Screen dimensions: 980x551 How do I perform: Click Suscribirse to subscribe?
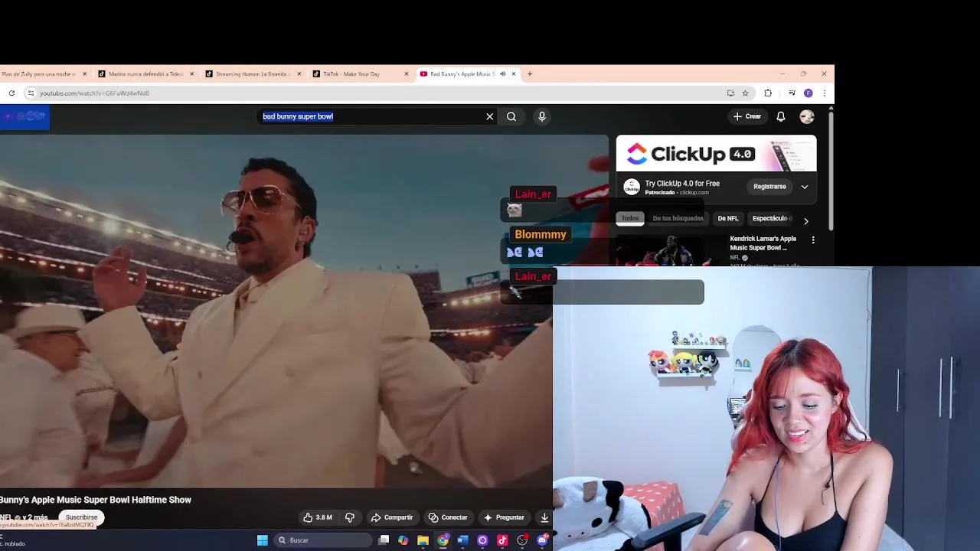click(81, 517)
